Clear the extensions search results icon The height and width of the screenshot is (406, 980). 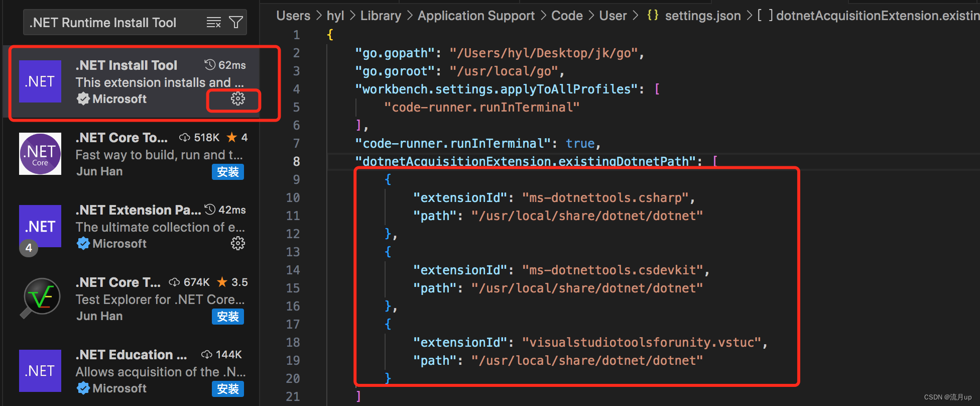214,23
